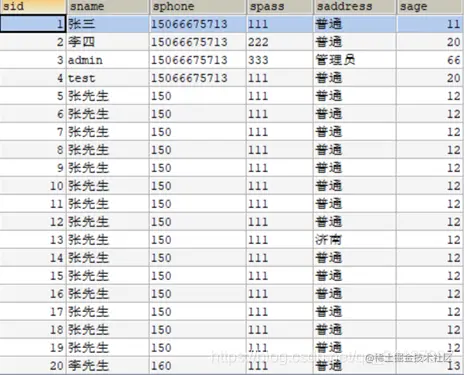Screen dimensions: 464x375
Task: Select the sid cell 18
Action: click(33, 330)
